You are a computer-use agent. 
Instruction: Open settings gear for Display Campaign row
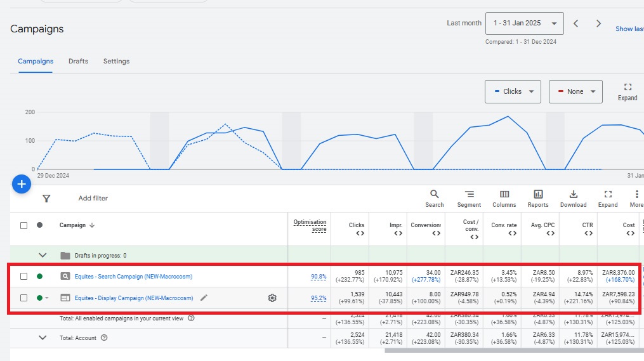coord(272,298)
